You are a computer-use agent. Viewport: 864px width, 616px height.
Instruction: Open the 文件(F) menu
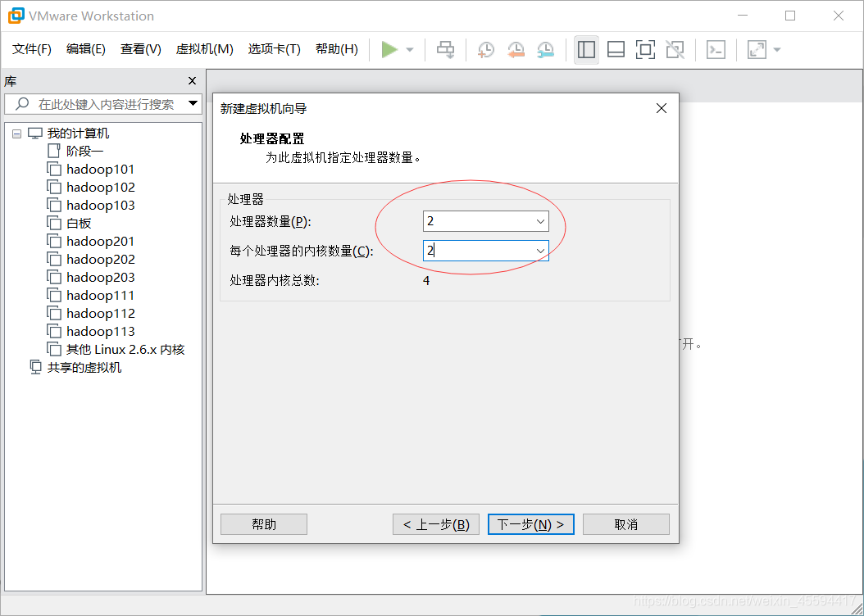point(32,49)
